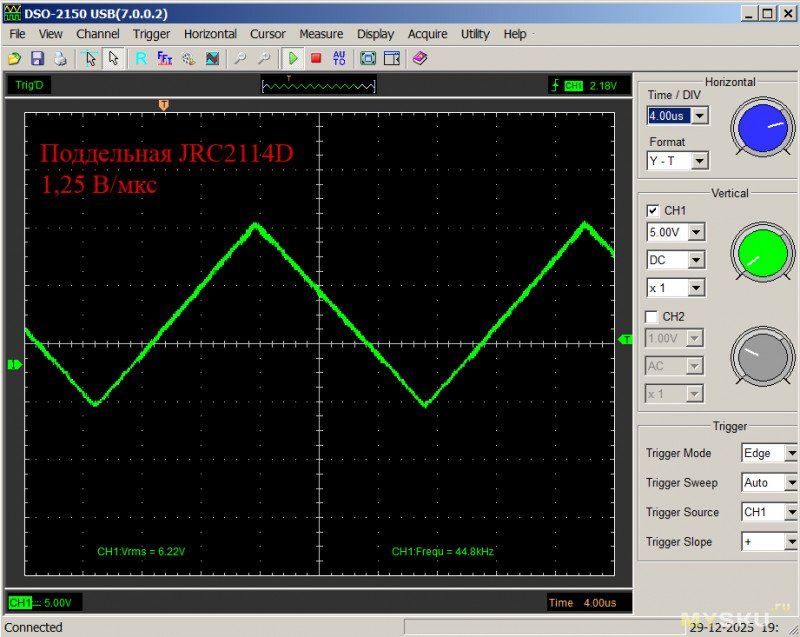Open the Trigger Sweep Auto dropdown
Screen dimensions: 800x637
tap(791, 483)
